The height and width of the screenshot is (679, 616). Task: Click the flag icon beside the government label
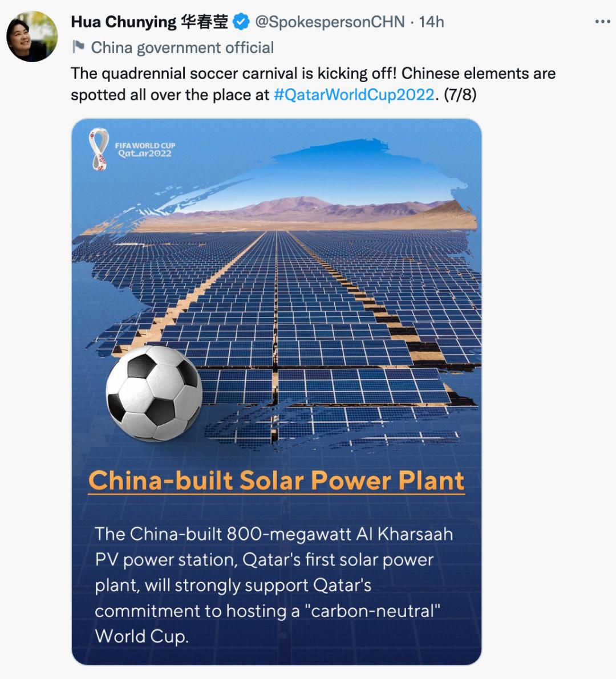tap(79, 47)
